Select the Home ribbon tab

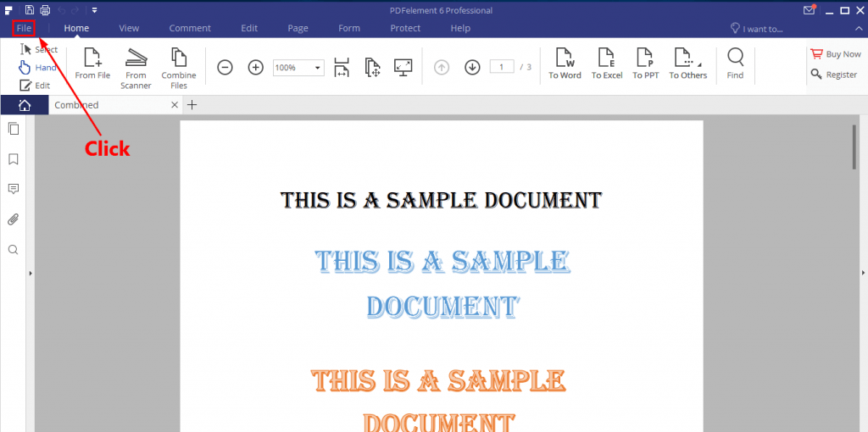click(76, 28)
